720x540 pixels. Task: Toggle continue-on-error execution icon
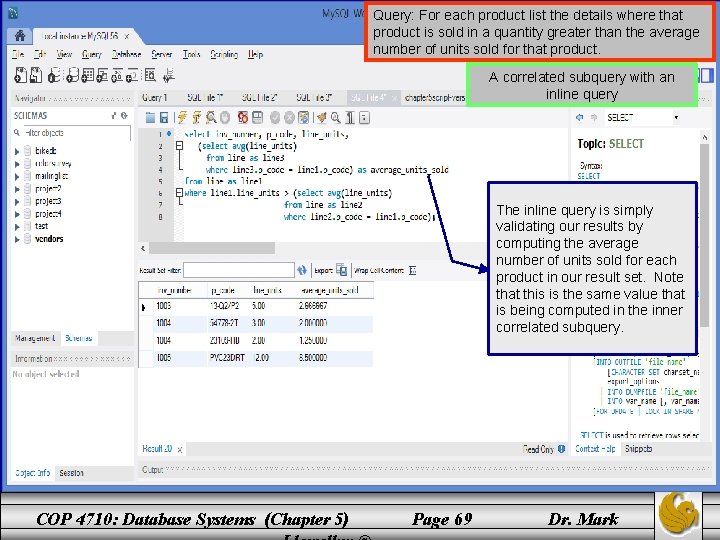click(x=243, y=118)
